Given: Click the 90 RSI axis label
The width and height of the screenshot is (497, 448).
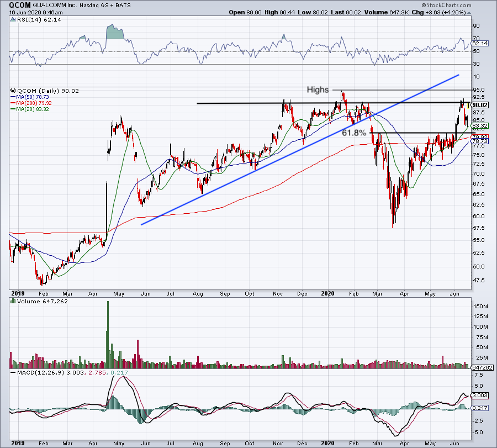Looking at the screenshot, I should 477,25.
